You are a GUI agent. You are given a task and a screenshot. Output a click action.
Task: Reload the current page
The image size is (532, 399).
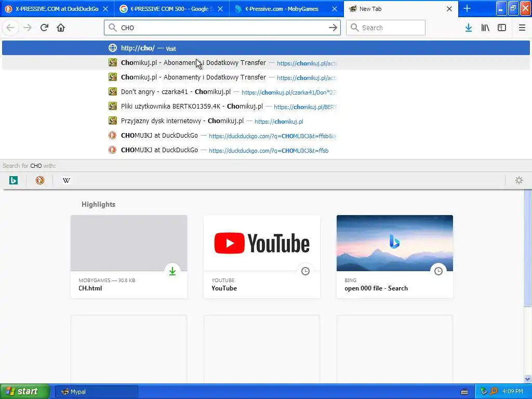tap(44, 28)
